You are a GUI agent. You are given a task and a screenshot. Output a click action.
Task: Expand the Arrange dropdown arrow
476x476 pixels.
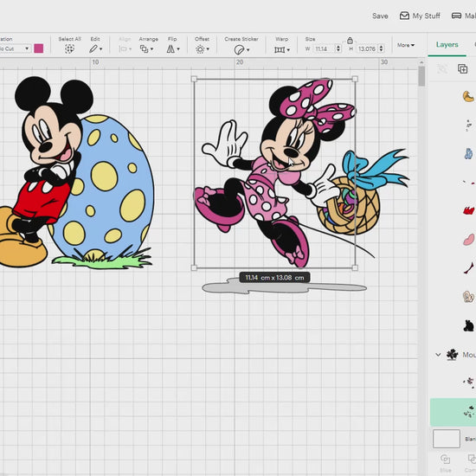pos(151,49)
